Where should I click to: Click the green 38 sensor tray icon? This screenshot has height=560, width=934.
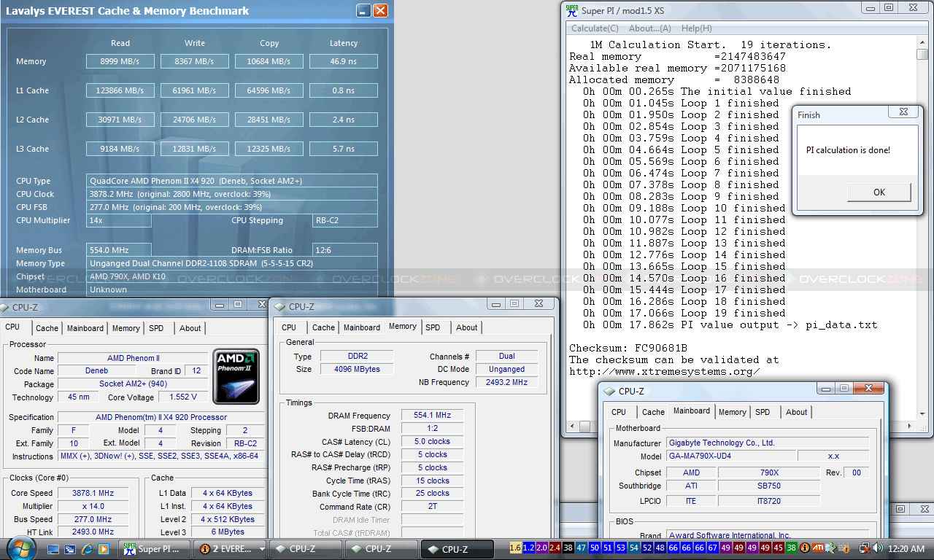(x=792, y=548)
